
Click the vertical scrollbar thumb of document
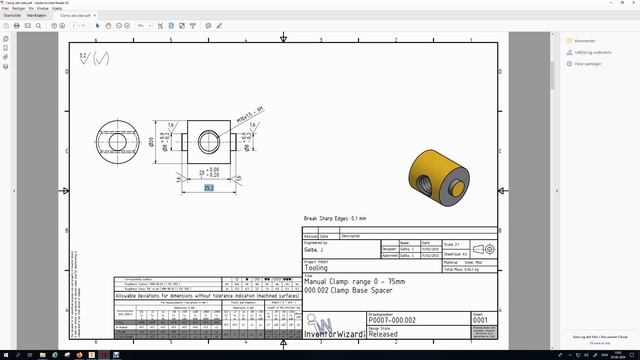click(x=553, y=76)
